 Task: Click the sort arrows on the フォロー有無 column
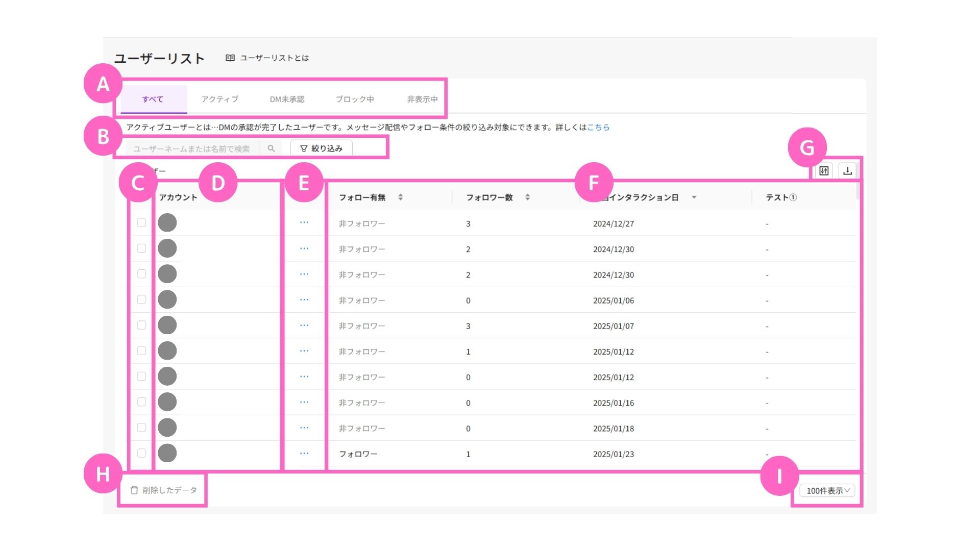(x=401, y=197)
